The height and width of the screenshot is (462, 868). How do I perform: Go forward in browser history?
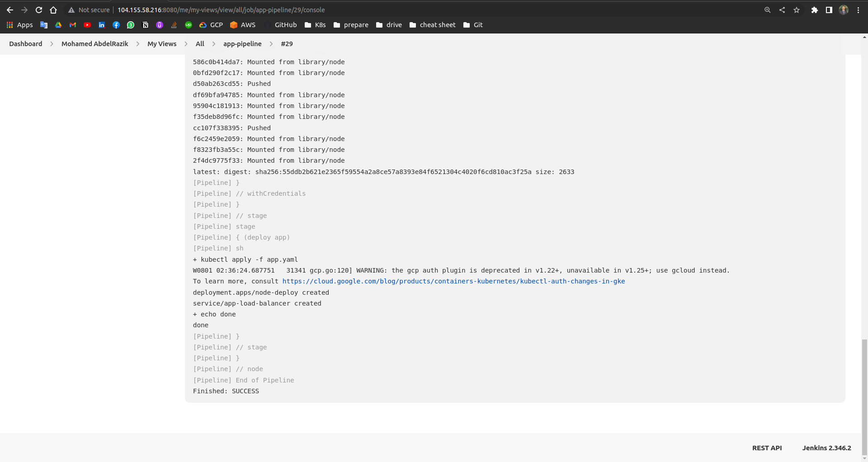coord(24,10)
